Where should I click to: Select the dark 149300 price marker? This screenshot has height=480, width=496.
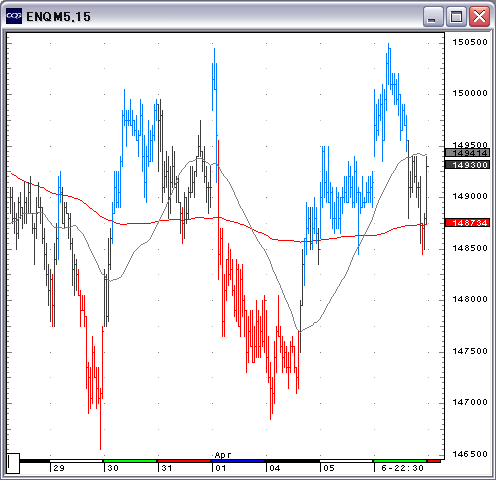468,165
